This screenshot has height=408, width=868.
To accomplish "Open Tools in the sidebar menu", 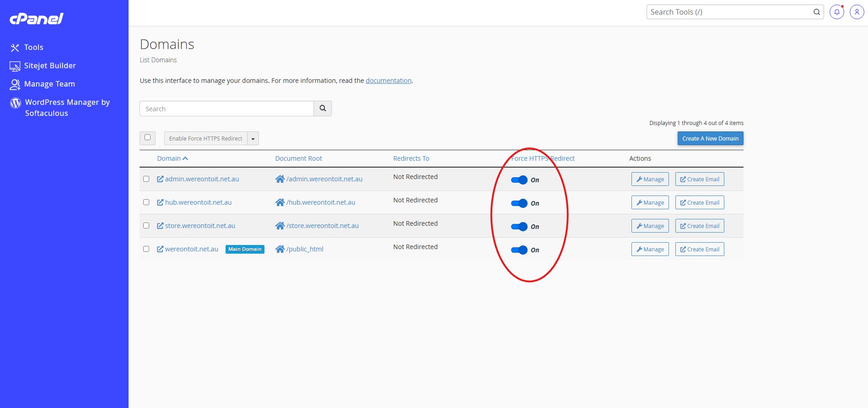I will coord(33,48).
